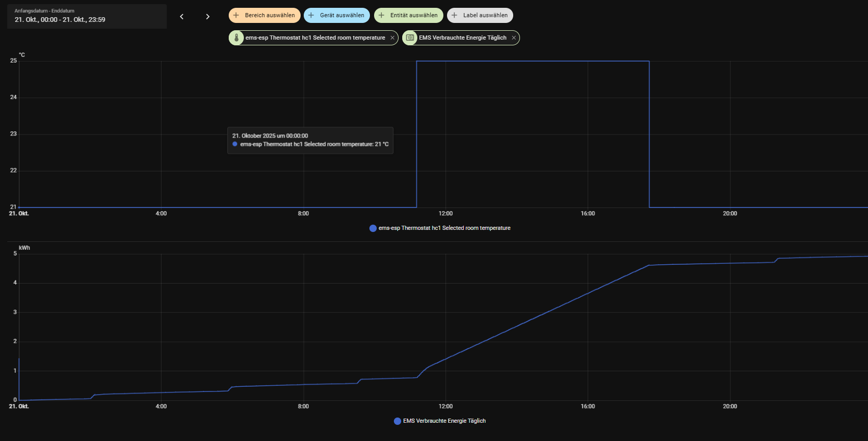Click the 16:00 label on energy chart

click(588, 407)
